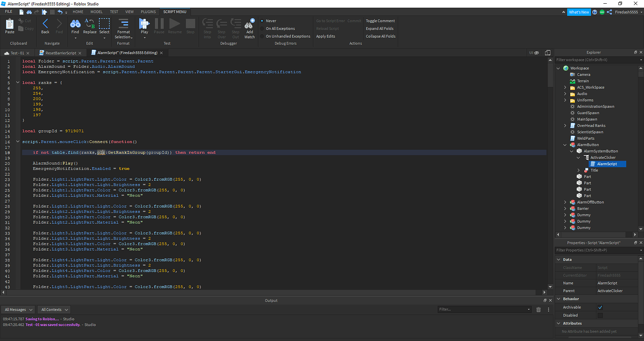The width and height of the screenshot is (644, 341).
Task: Collapse the Workspace tree node
Action: [558, 68]
